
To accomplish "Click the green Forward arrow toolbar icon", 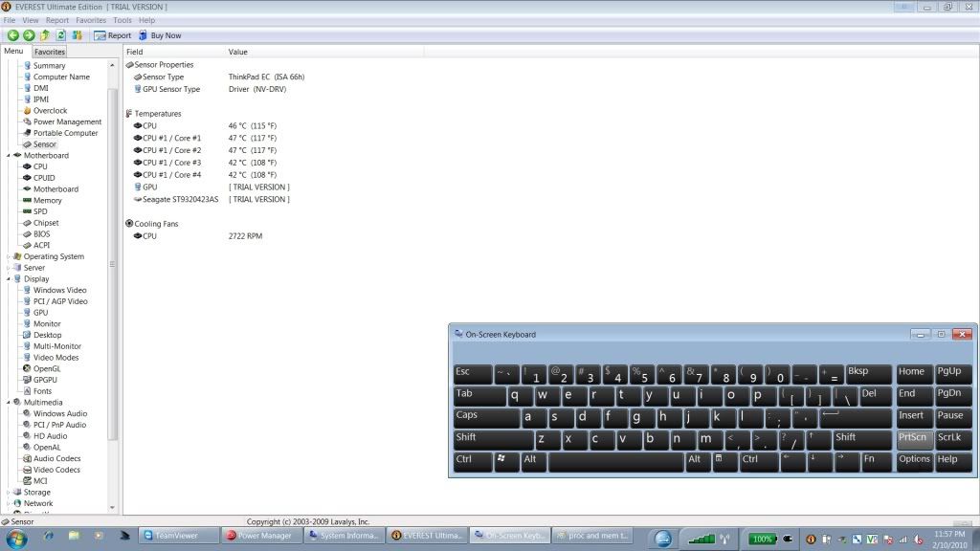I will pos(29,35).
